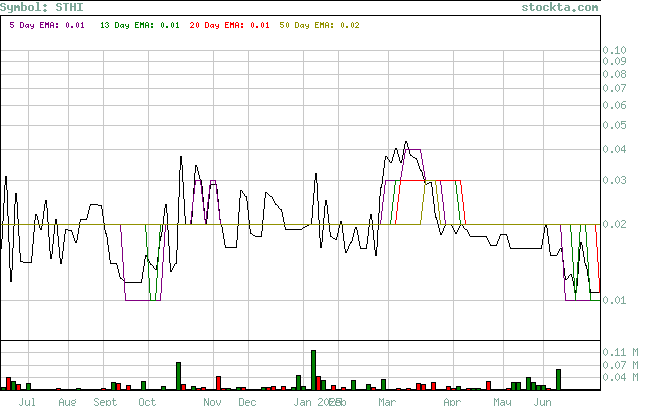Image resolution: width=655 pixels, height=406 pixels.
Task: Click the '50 Day EMA: 0.02' legend
Action: (x=319, y=25)
